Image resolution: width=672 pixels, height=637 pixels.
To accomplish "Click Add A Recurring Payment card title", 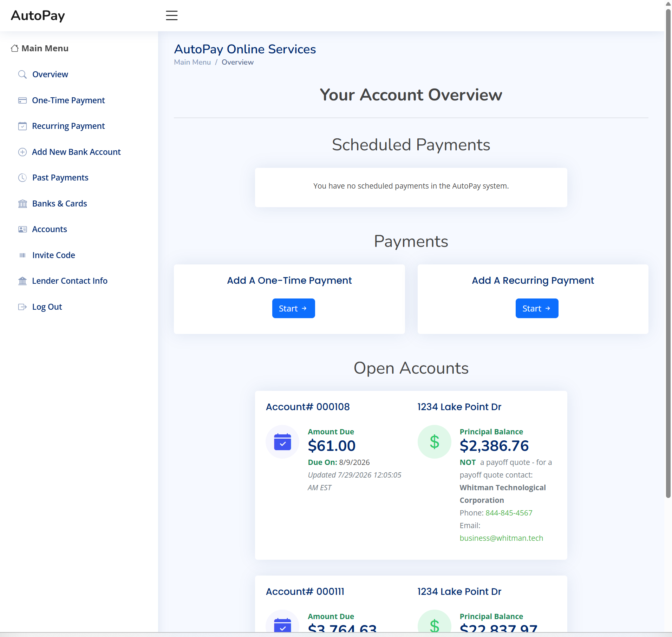I will 533,280.
